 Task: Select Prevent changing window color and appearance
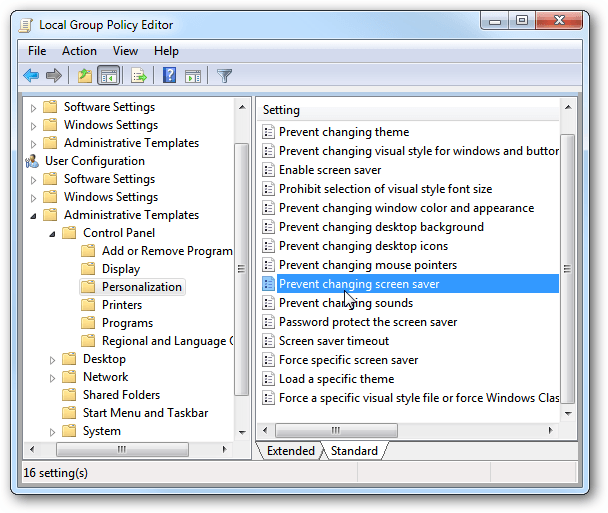(406, 208)
